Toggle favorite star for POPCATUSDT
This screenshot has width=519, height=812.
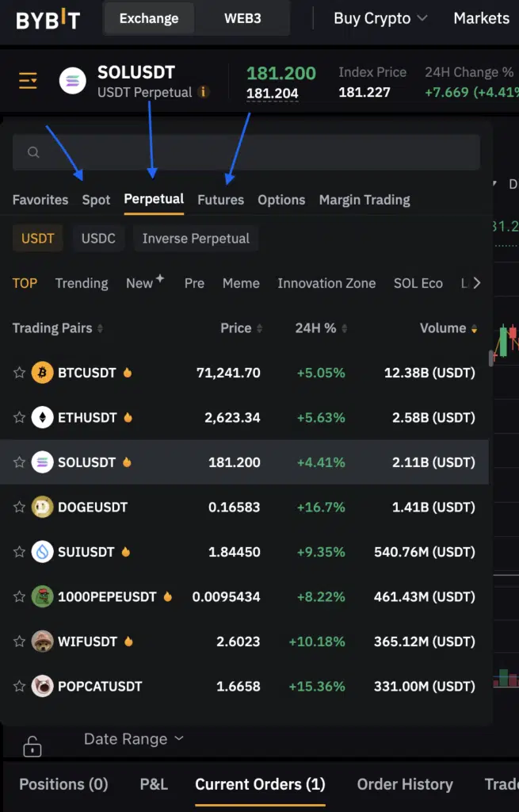pyautogui.click(x=19, y=686)
